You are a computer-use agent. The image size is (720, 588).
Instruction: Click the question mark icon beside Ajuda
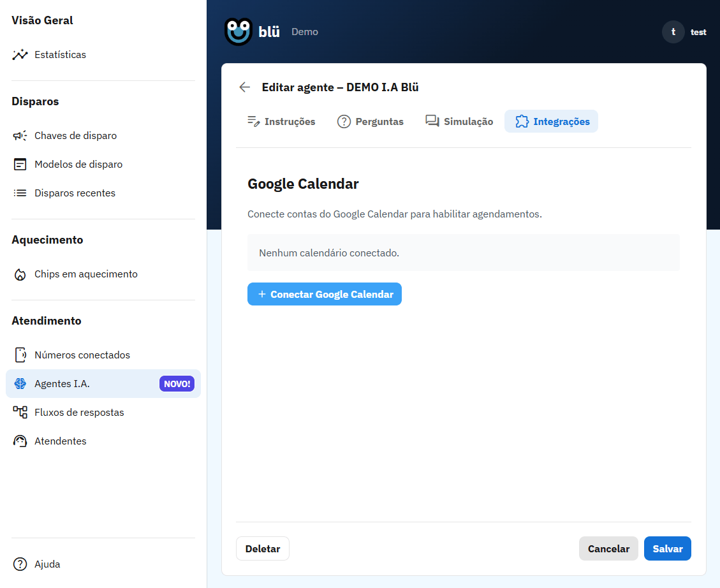pos(20,564)
